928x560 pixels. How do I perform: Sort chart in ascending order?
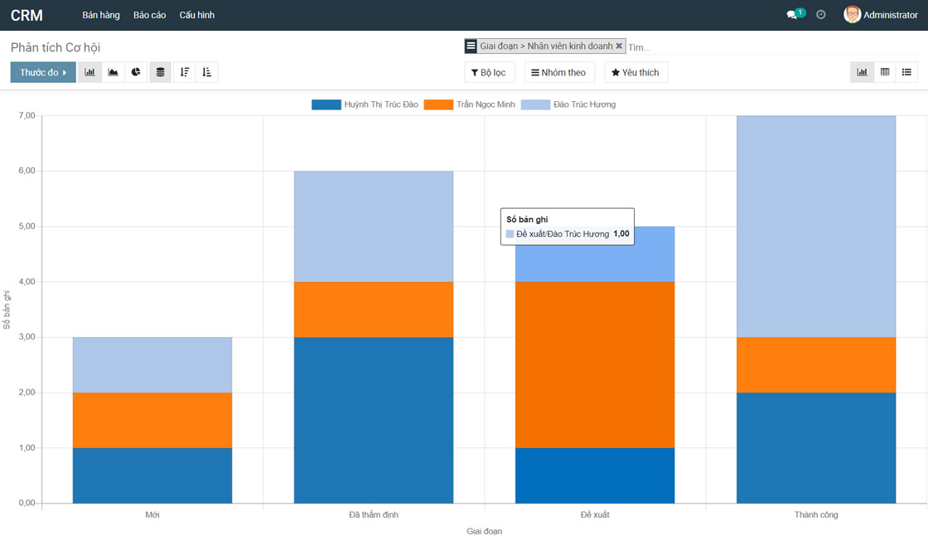pos(207,73)
